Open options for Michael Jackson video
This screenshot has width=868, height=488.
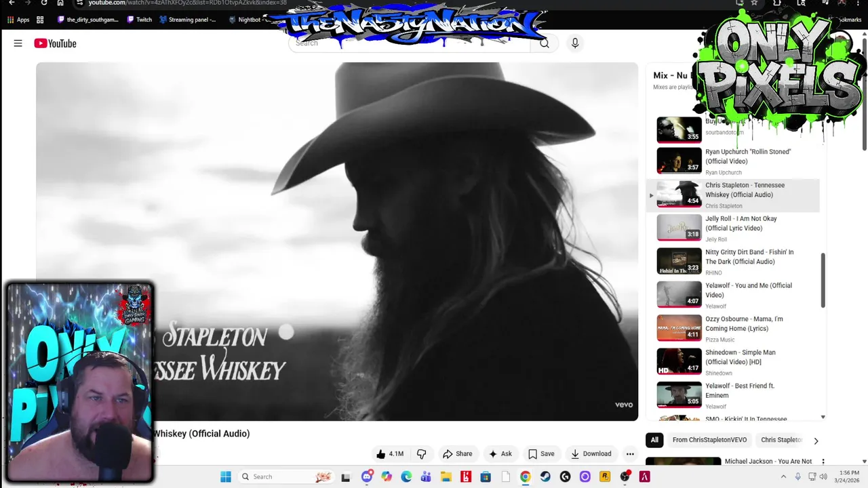(823, 462)
